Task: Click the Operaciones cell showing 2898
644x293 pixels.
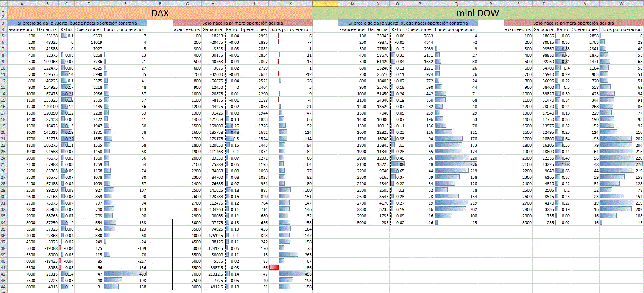Action: (x=585, y=36)
